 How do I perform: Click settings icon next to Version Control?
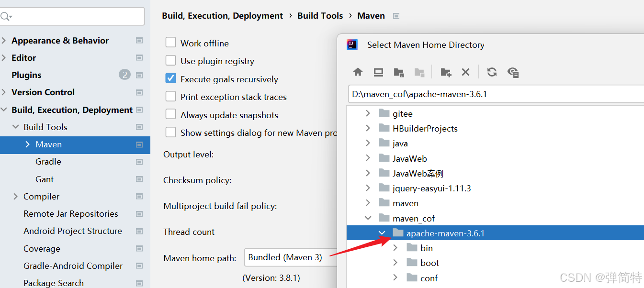click(139, 92)
